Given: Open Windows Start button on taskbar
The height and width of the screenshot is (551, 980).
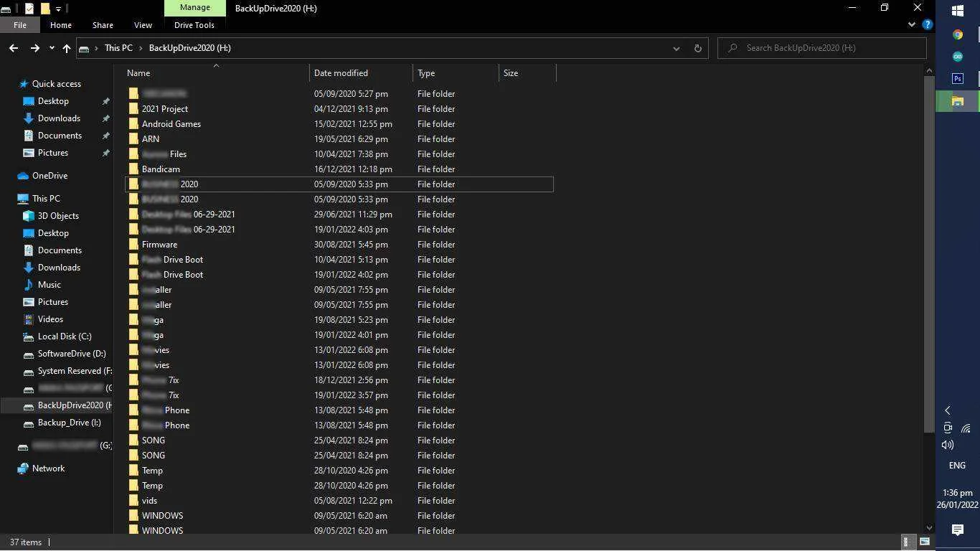Looking at the screenshot, I should pos(958,11).
